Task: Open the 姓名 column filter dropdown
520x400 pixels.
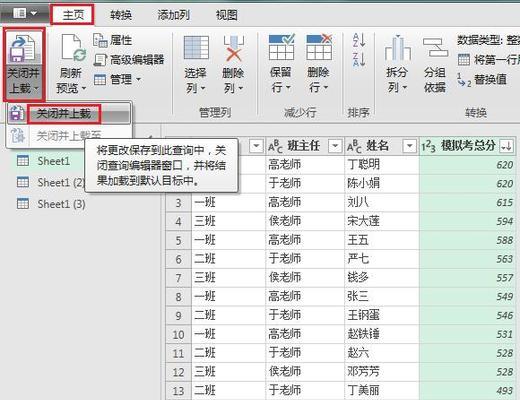Action: pyautogui.click(x=409, y=146)
